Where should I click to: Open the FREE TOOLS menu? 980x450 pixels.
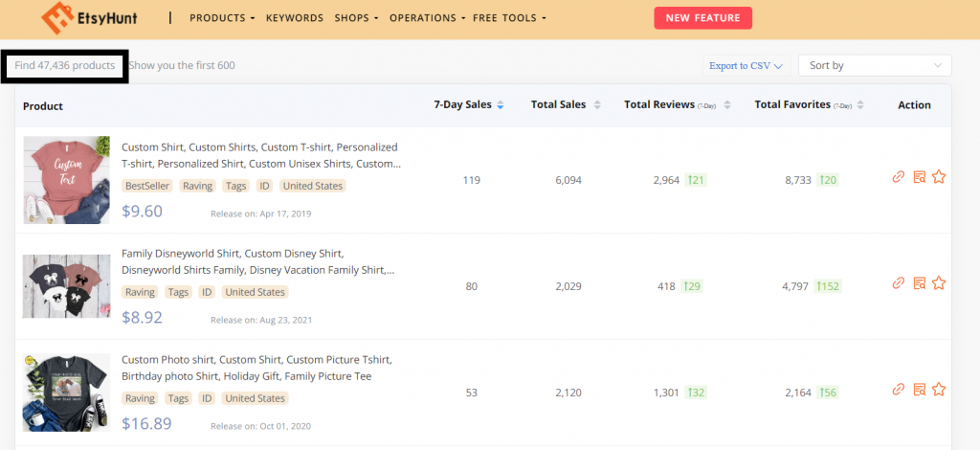510,18
